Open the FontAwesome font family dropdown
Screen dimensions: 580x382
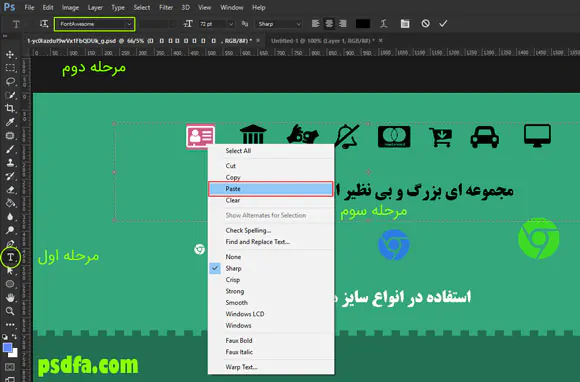point(129,24)
